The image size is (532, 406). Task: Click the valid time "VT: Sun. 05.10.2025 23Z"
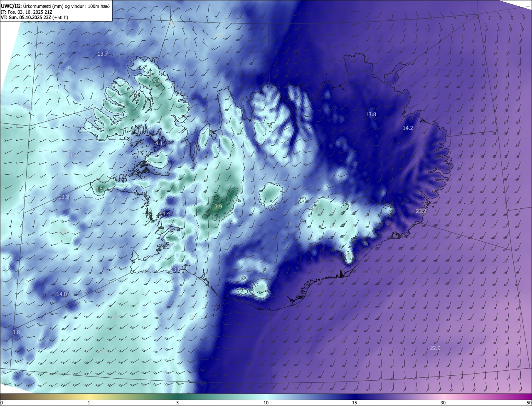(x=26, y=17)
